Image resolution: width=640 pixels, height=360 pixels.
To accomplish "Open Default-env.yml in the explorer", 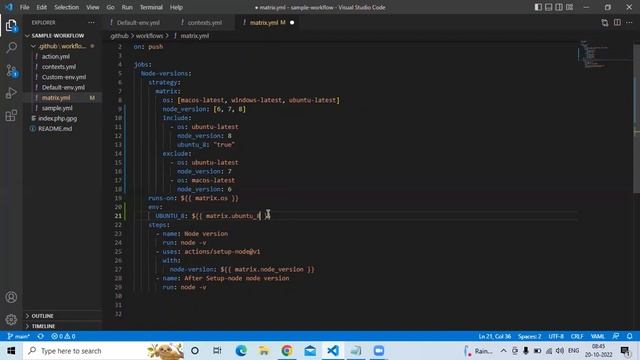I will click(x=62, y=87).
